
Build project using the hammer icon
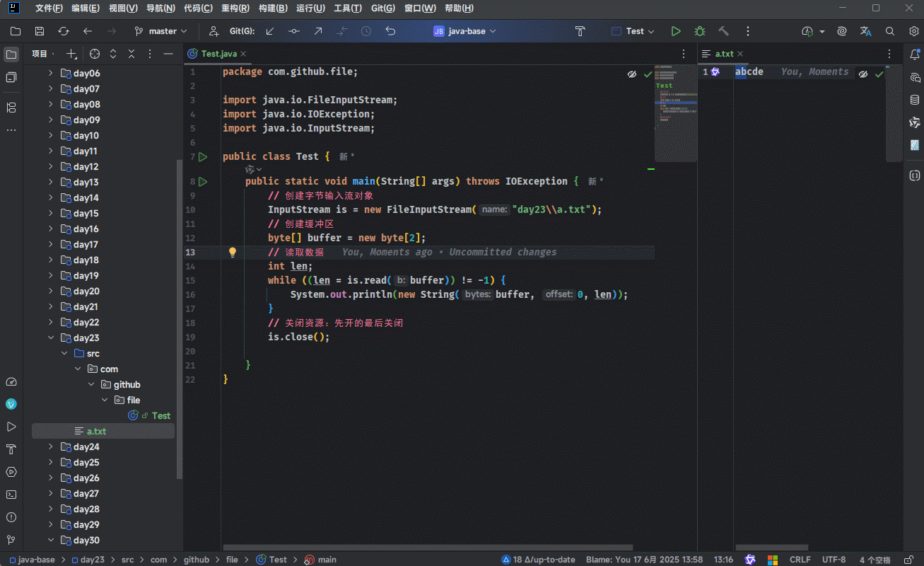[x=723, y=31]
